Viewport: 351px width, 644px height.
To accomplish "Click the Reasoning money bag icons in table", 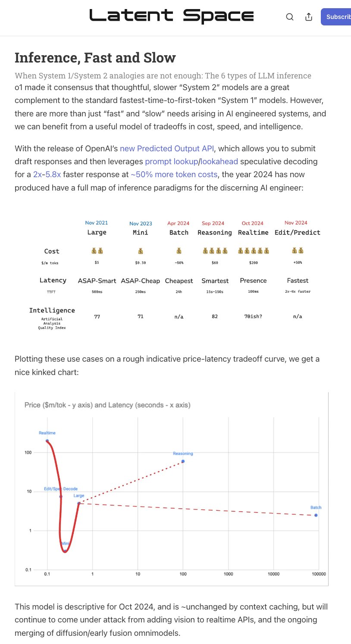I will tap(215, 250).
